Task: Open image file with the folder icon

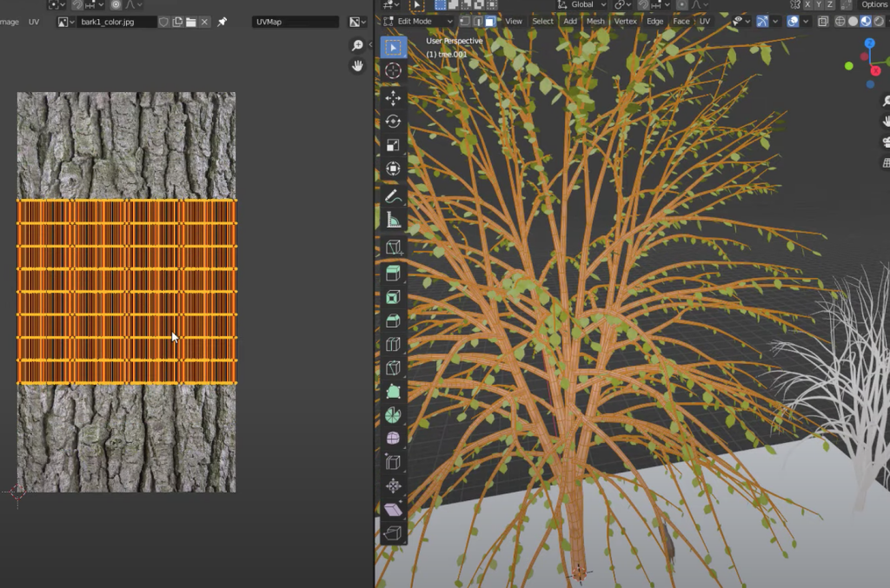Action: point(190,22)
